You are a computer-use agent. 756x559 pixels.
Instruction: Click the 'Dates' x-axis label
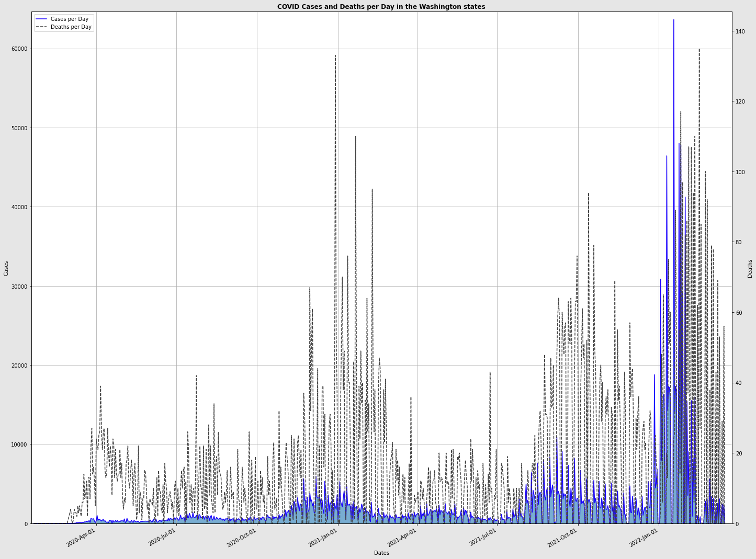381,553
